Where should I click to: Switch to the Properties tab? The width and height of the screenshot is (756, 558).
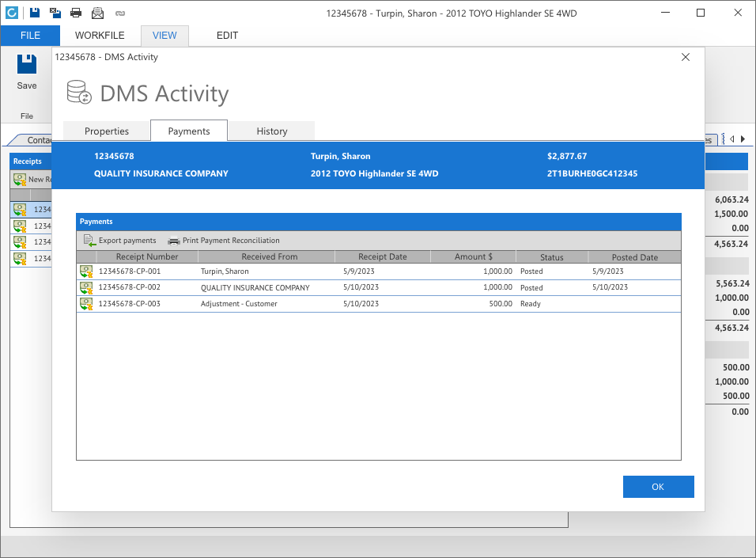[107, 131]
